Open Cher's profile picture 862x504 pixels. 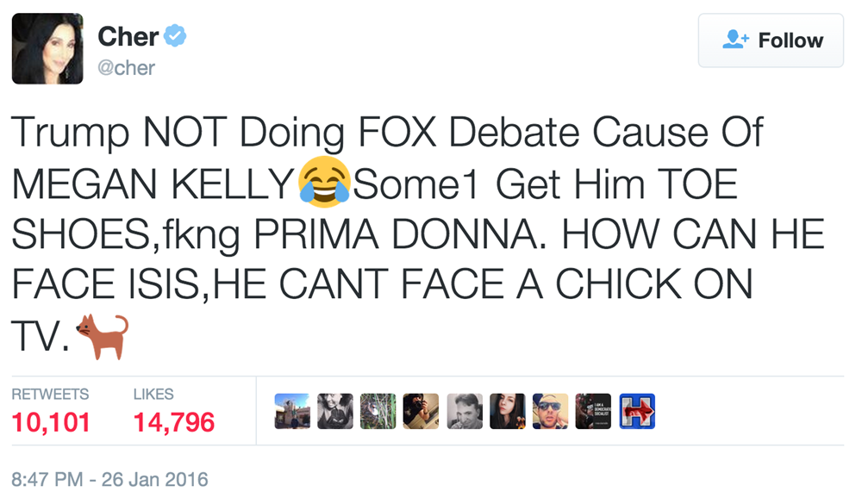(47, 49)
